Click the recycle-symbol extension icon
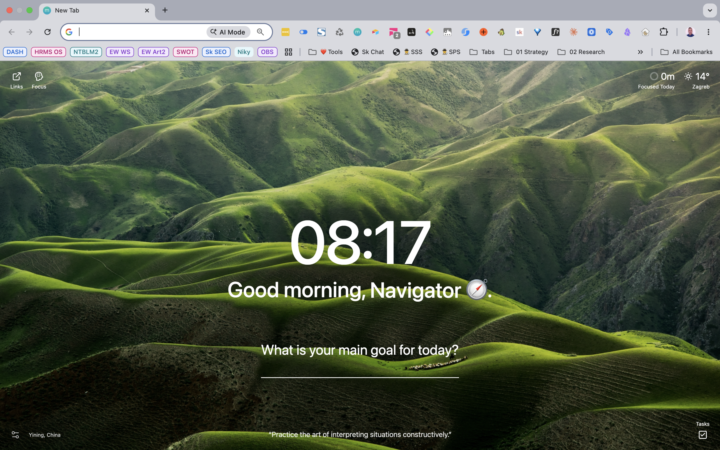 coord(339,32)
